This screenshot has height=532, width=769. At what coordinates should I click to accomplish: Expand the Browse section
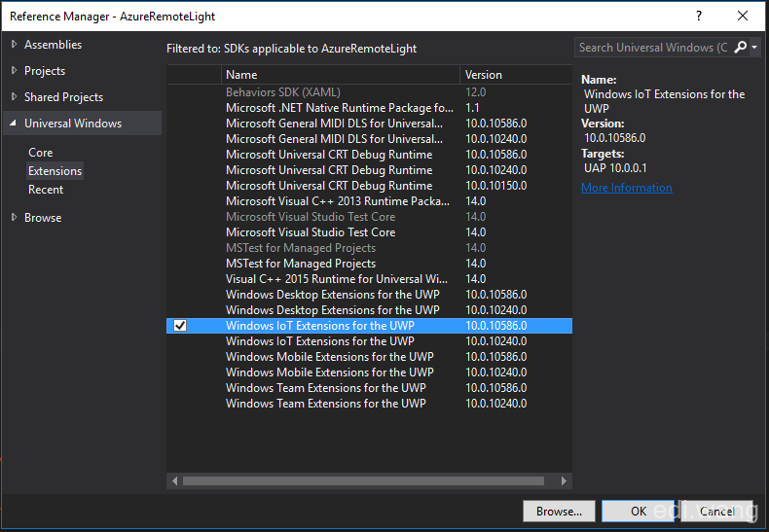(x=15, y=217)
